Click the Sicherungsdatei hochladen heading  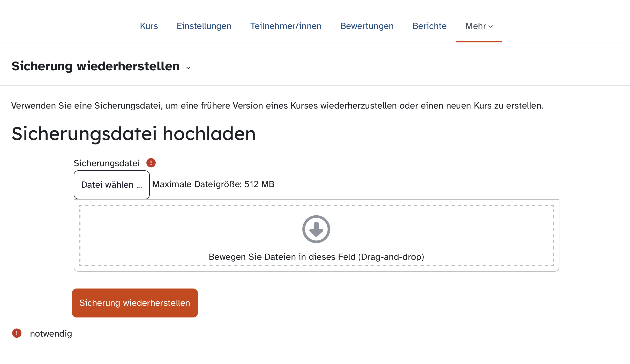pos(134,134)
